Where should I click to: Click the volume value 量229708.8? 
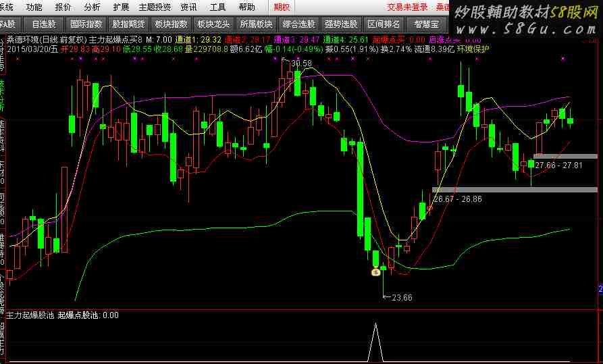coord(207,49)
